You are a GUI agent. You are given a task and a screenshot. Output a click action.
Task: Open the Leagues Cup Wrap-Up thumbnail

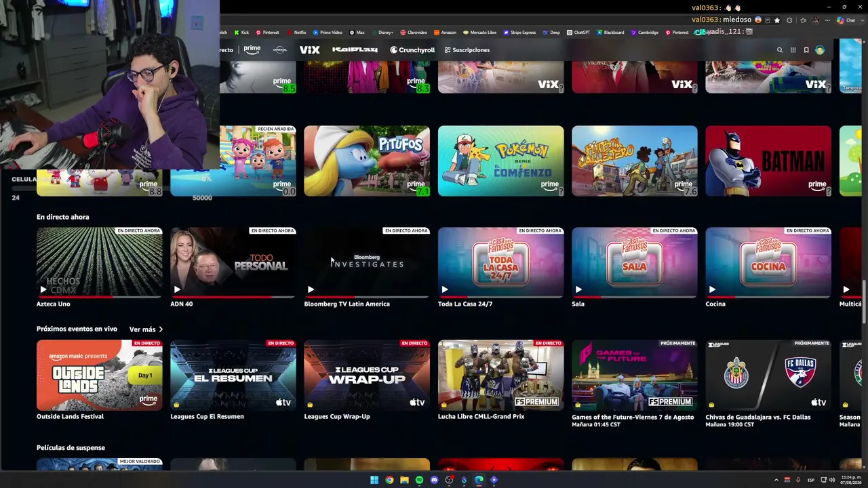367,375
